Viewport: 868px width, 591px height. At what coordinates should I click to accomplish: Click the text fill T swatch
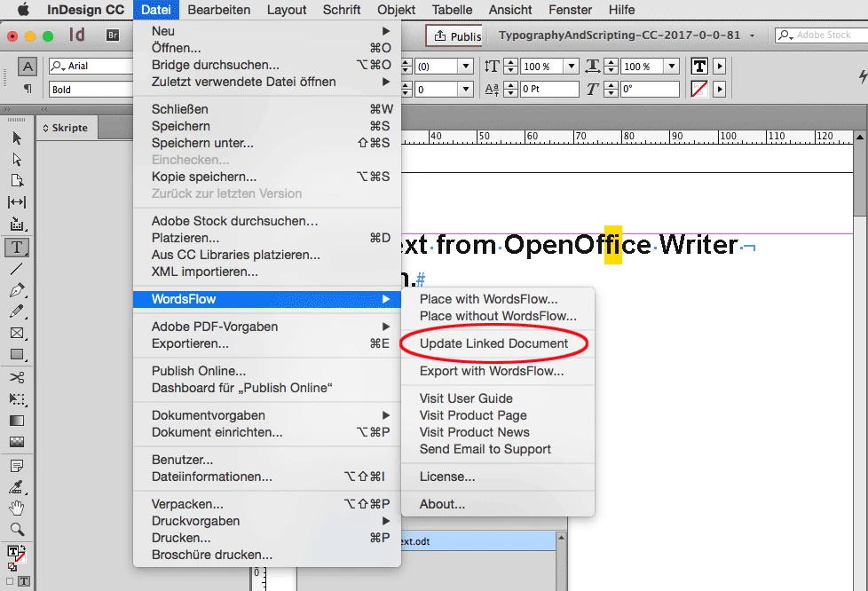point(699,67)
